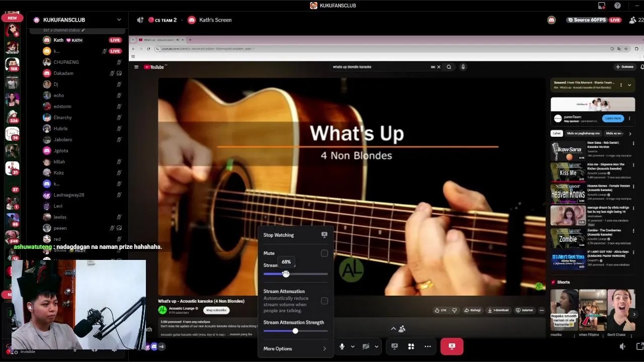Click the Source 60FPS LIVE quality indicator
Screen dimensions: 644x362
click(x=594, y=20)
